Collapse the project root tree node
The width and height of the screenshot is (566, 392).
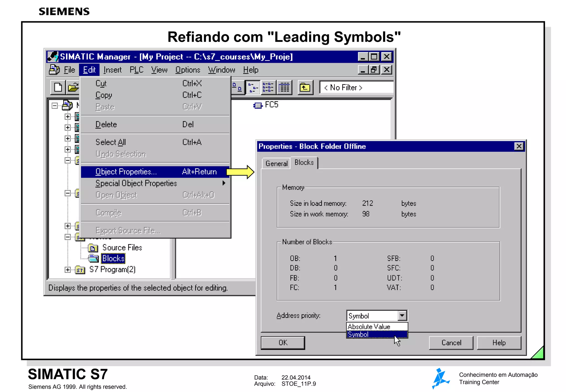55,106
